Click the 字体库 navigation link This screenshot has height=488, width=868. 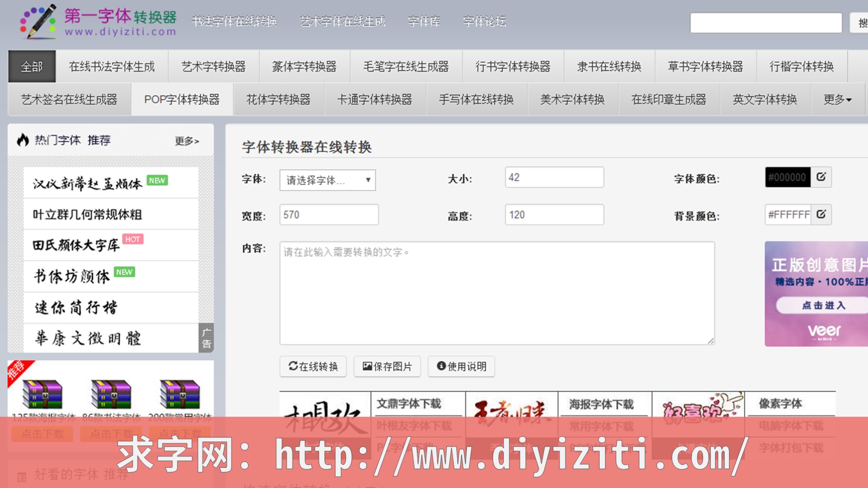click(x=424, y=21)
